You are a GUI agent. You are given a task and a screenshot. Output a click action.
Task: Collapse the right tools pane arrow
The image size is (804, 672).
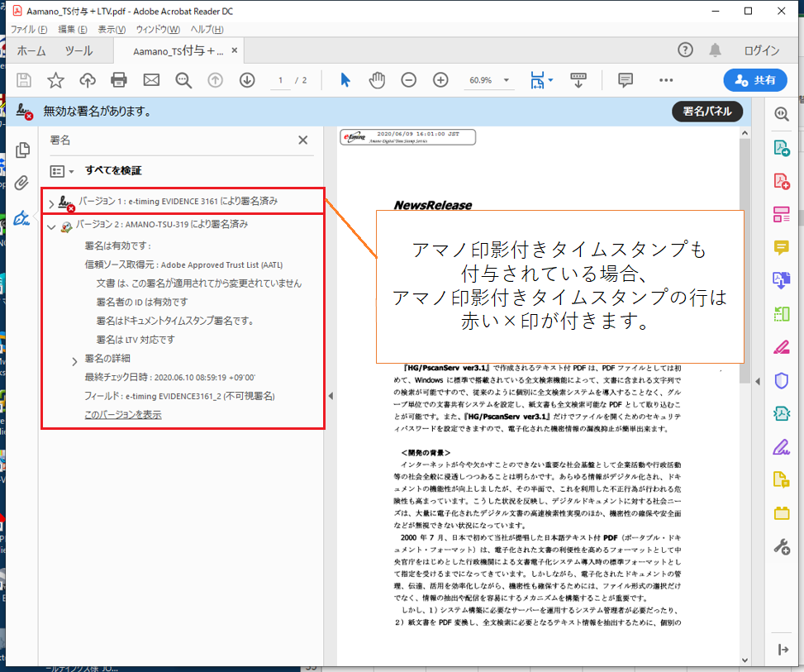click(758, 381)
